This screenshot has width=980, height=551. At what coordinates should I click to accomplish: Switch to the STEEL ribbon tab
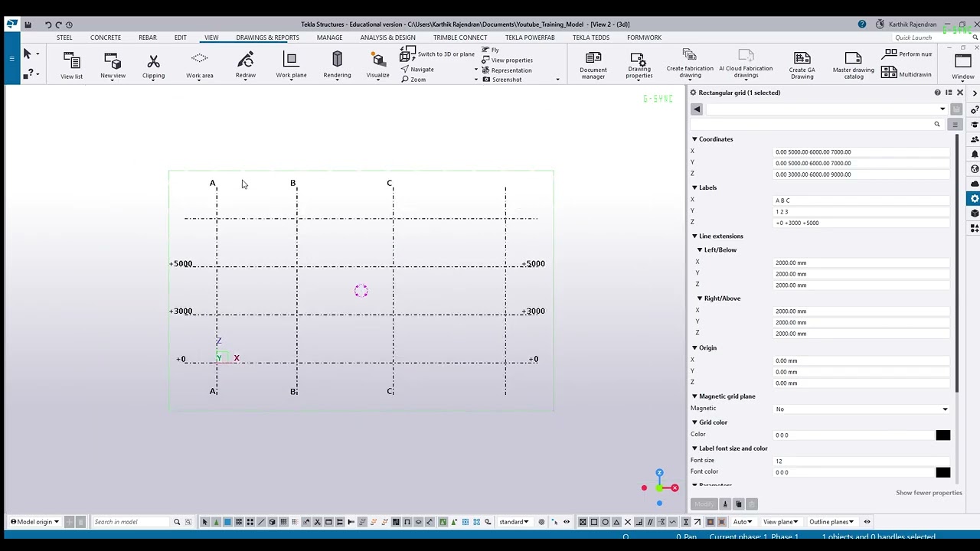point(64,37)
